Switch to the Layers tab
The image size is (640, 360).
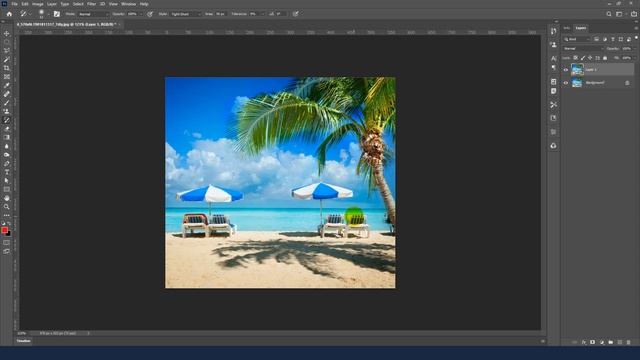pos(580,28)
